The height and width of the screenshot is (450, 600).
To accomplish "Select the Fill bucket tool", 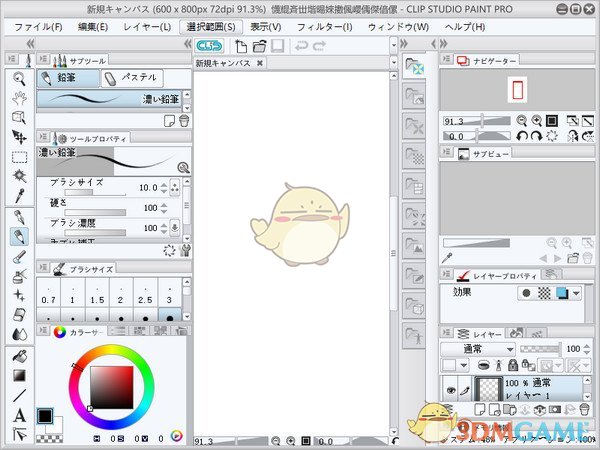I will click(19, 357).
